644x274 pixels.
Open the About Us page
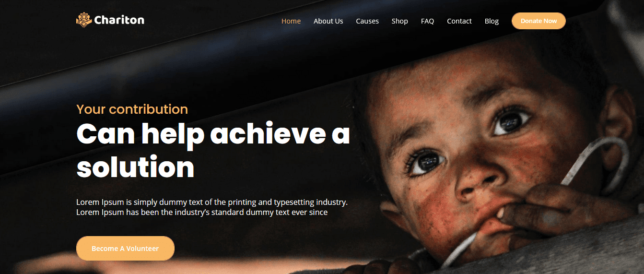click(x=328, y=21)
